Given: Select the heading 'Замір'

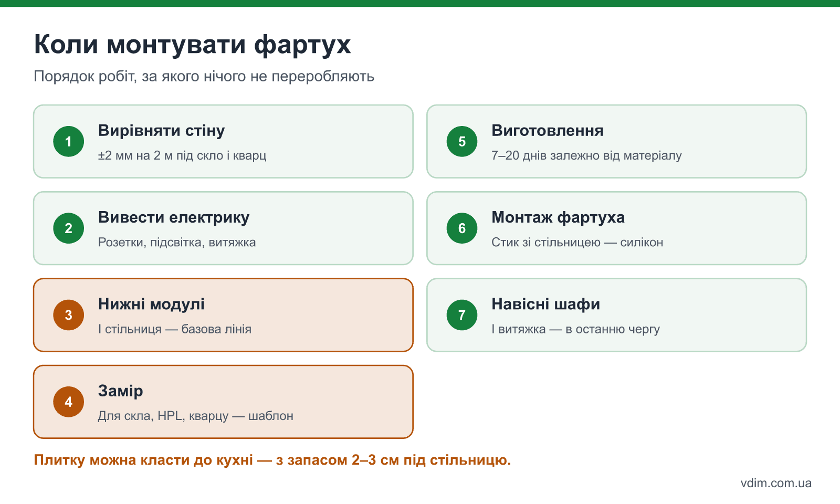Looking at the screenshot, I should click(121, 391).
